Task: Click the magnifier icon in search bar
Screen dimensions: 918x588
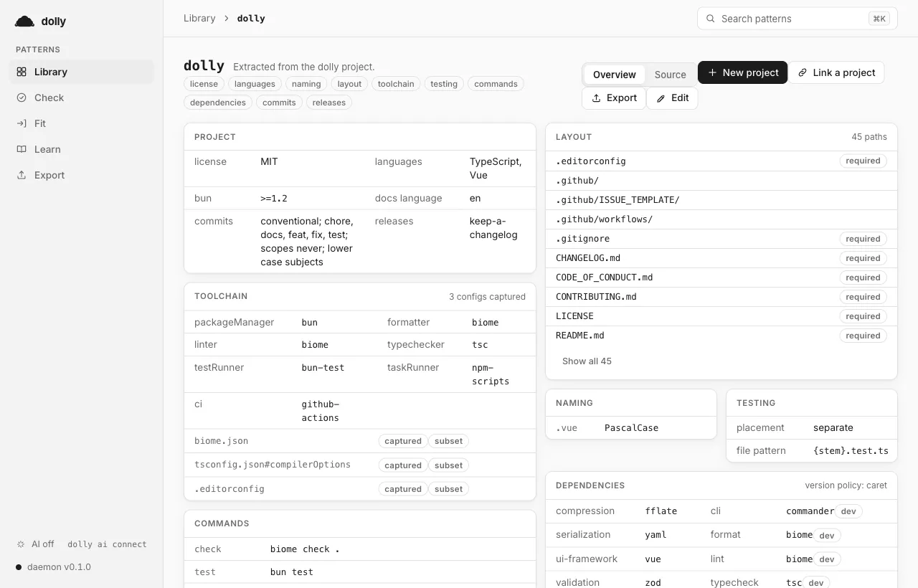Action: (711, 19)
